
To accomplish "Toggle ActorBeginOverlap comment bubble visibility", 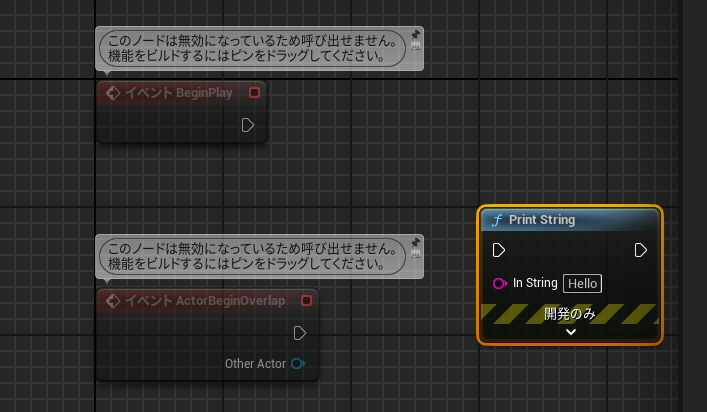I will pos(416,255).
